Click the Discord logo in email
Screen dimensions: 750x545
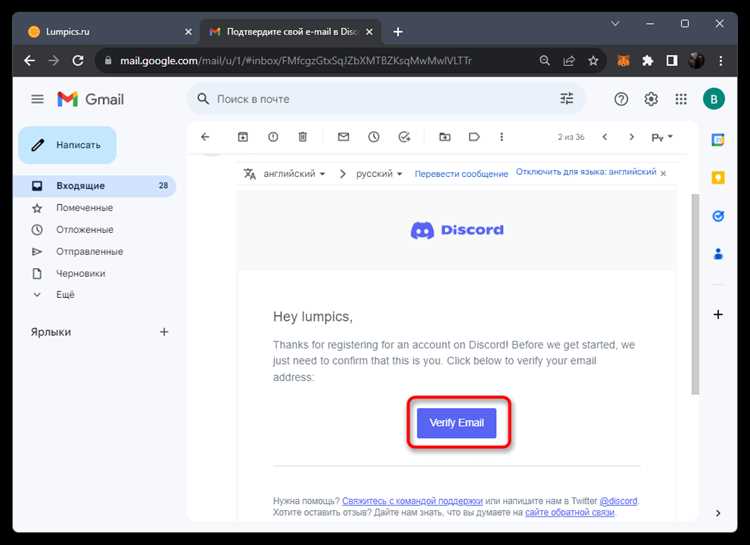click(x=457, y=230)
